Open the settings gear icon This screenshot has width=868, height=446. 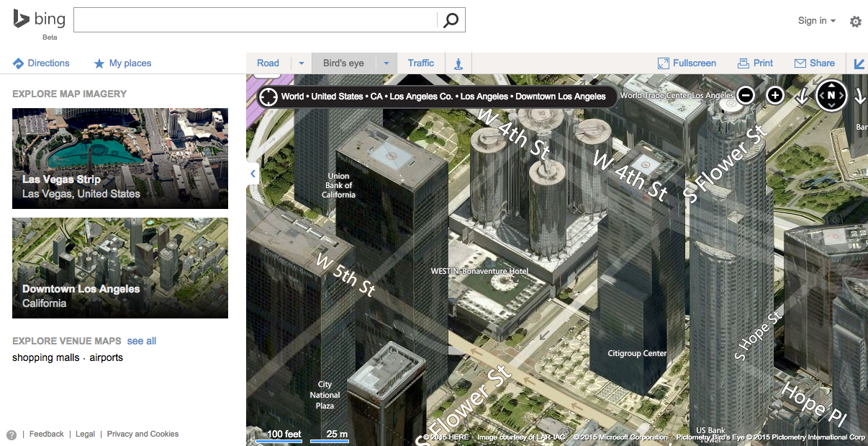coord(855,22)
